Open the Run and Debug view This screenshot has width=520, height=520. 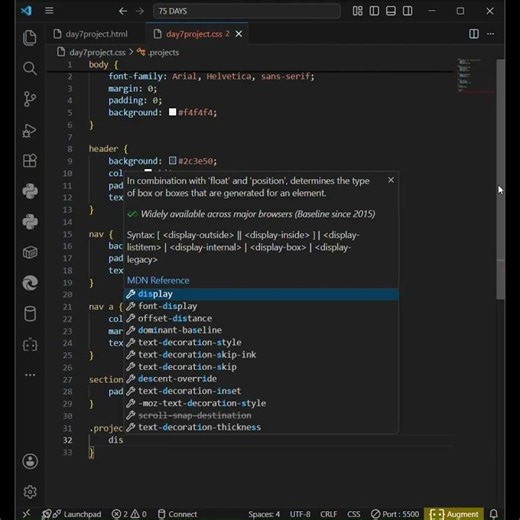30,130
